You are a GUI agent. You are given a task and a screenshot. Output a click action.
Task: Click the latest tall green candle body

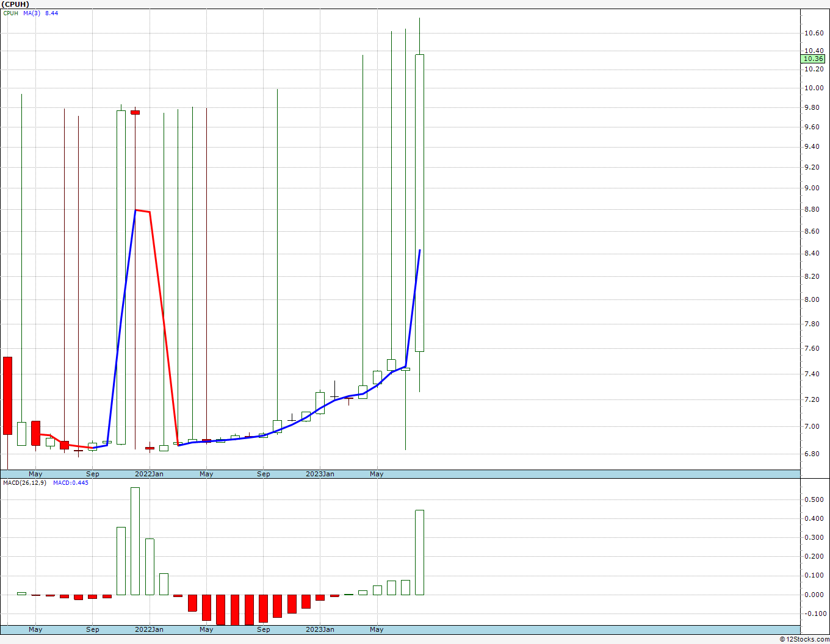pos(420,203)
